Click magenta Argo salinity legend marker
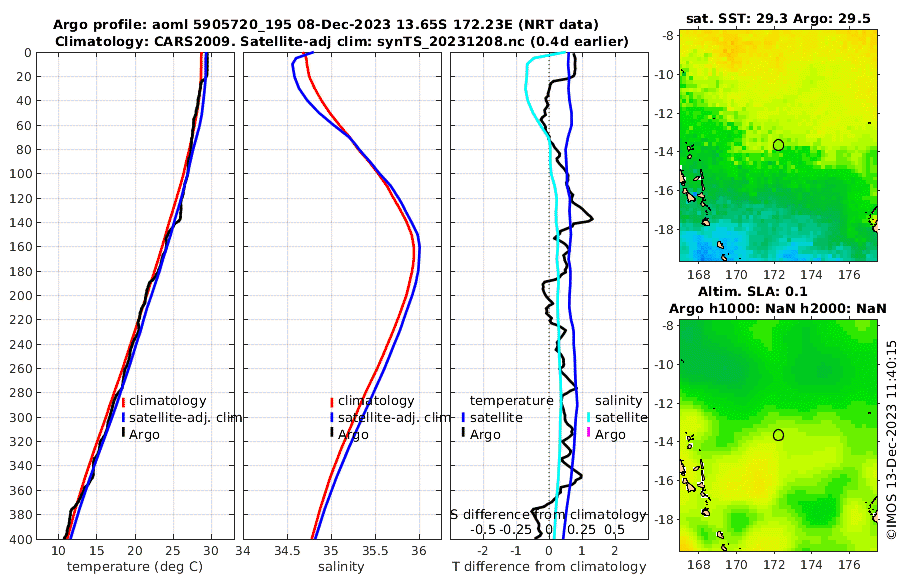 (589, 433)
